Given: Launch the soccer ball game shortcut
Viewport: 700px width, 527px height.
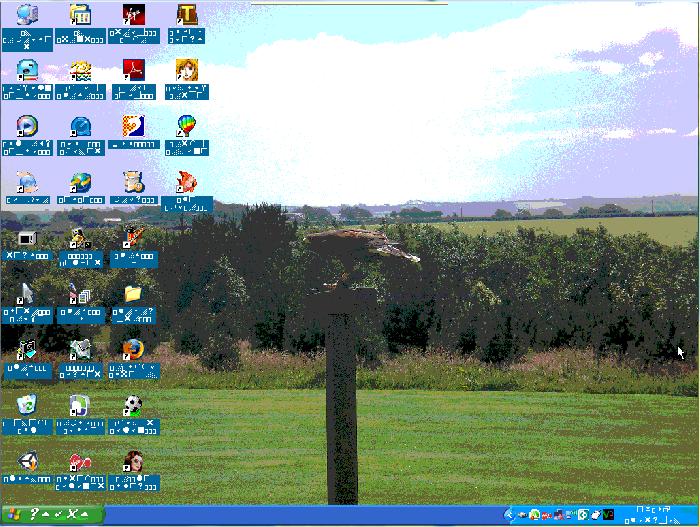Looking at the screenshot, I should (x=133, y=404).
